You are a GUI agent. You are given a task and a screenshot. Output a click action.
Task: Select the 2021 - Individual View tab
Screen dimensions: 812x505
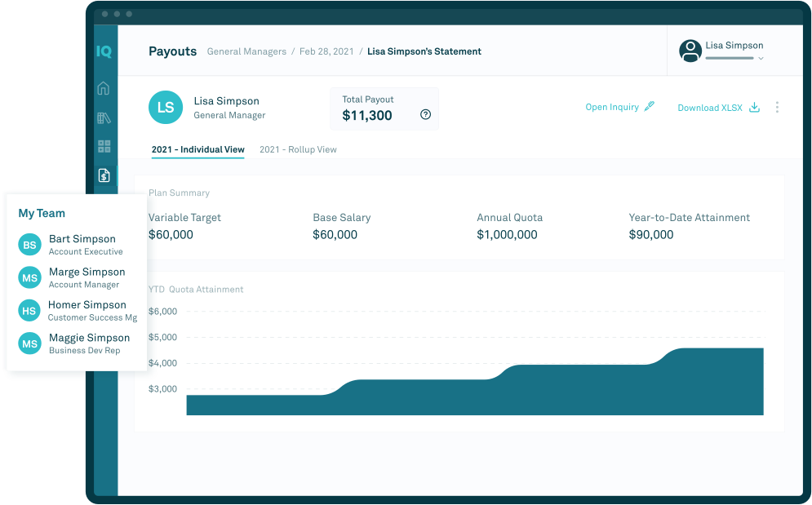pyautogui.click(x=197, y=149)
